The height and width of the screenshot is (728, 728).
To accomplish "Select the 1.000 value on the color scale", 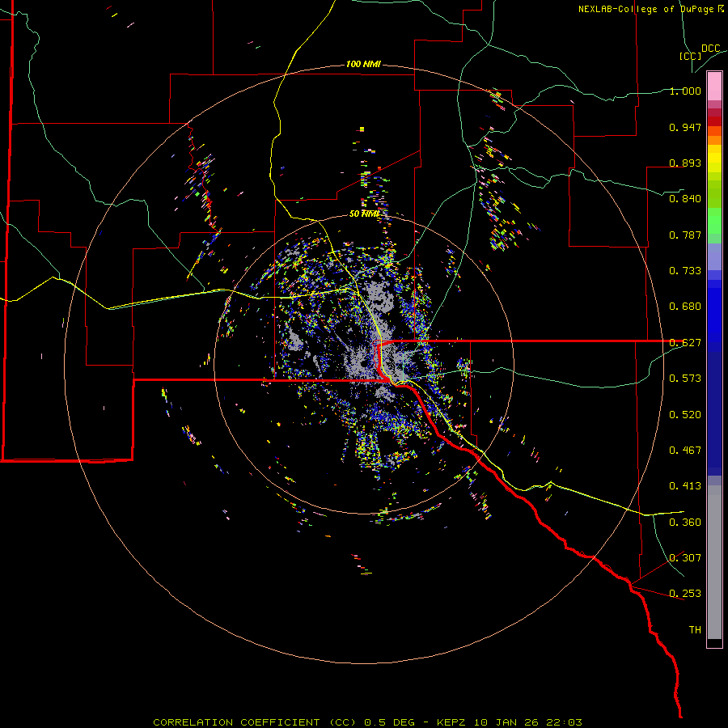I will pyautogui.click(x=685, y=91).
